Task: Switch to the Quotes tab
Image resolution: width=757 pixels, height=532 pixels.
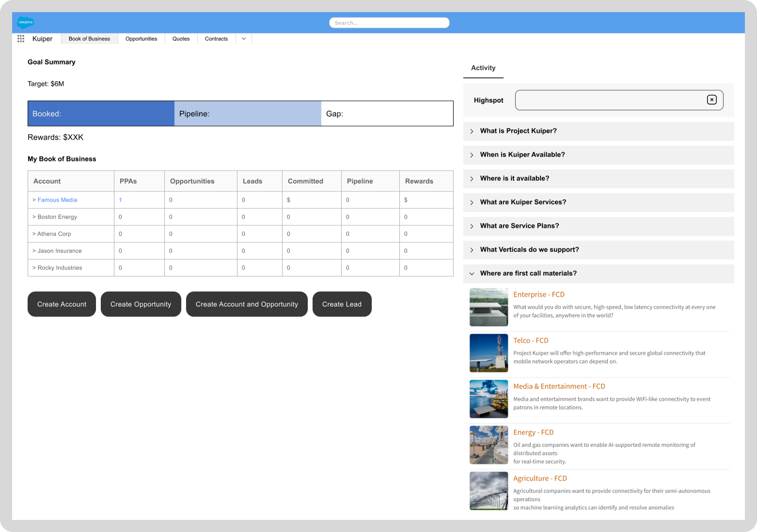Action: [x=181, y=39]
